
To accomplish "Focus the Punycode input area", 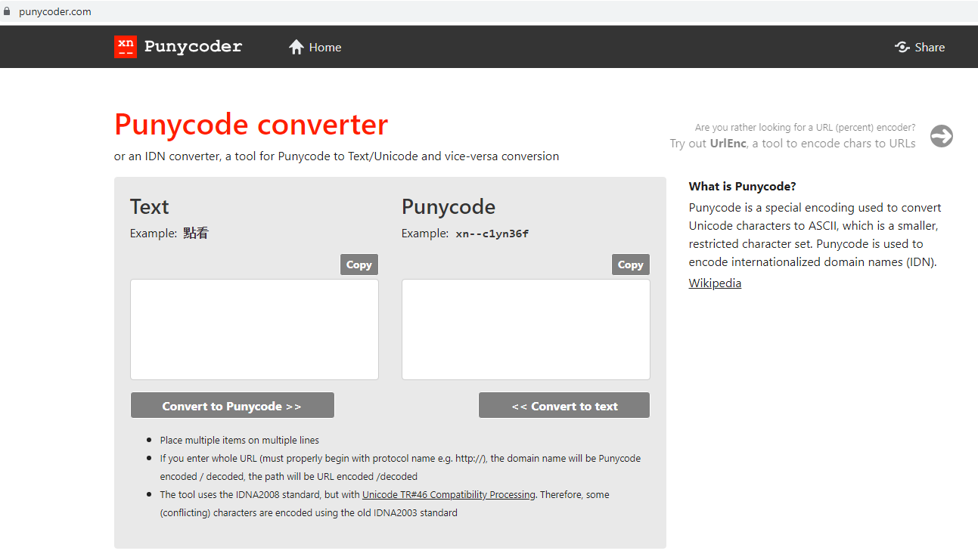I will (x=526, y=330).
